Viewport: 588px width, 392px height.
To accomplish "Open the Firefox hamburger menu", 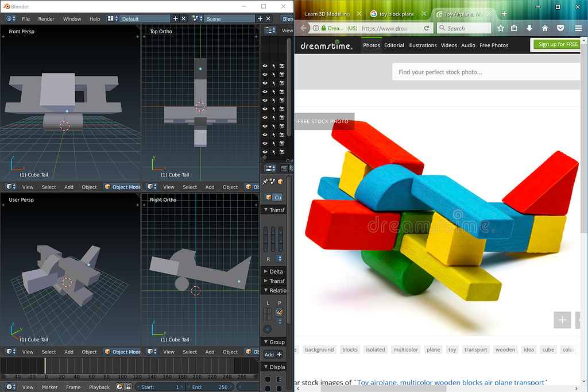I will pos(578,28).
